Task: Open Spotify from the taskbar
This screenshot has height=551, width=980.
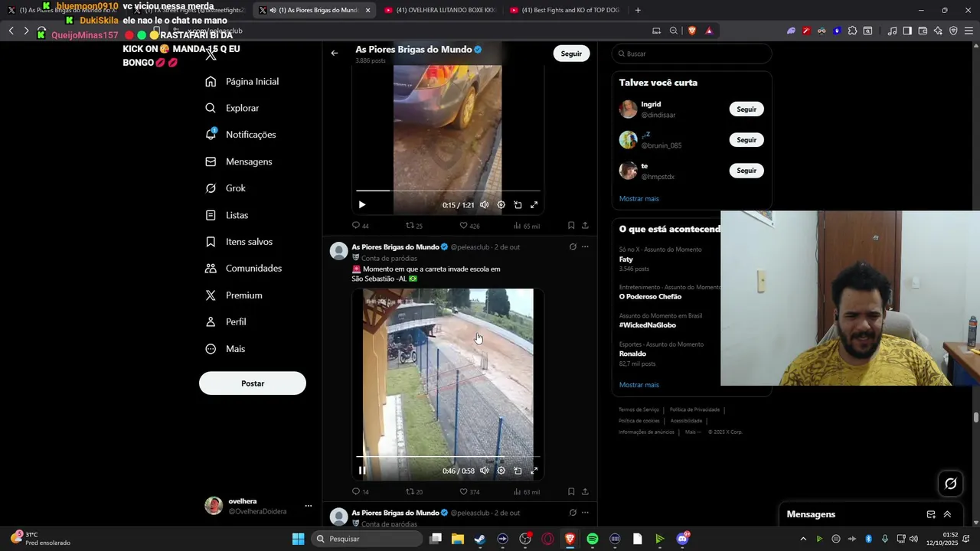Action: point(593,539)
